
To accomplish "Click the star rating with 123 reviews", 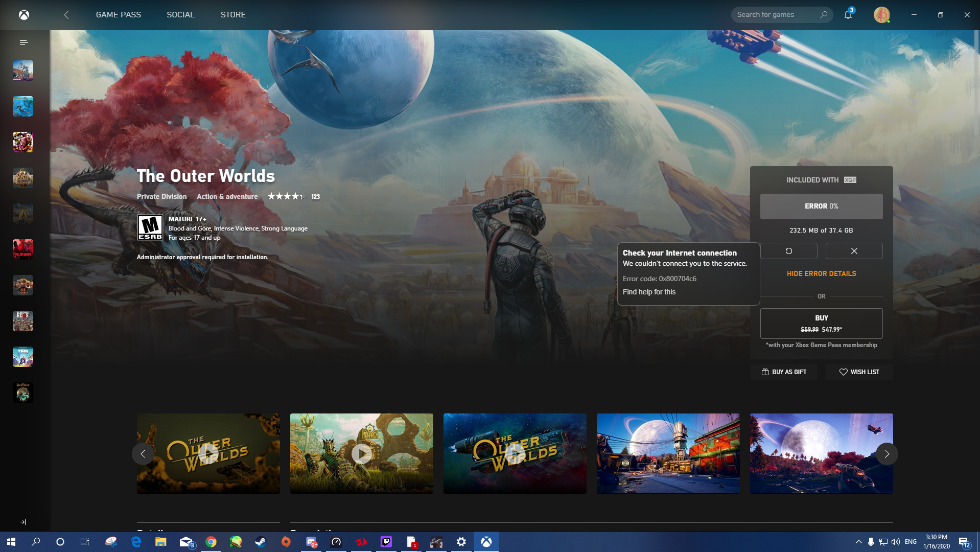I will 294,196.
